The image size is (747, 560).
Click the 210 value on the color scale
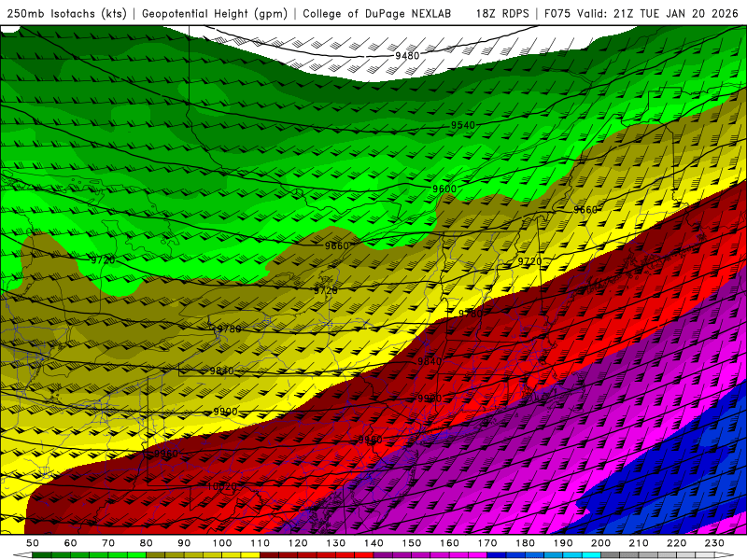[639, 543]
